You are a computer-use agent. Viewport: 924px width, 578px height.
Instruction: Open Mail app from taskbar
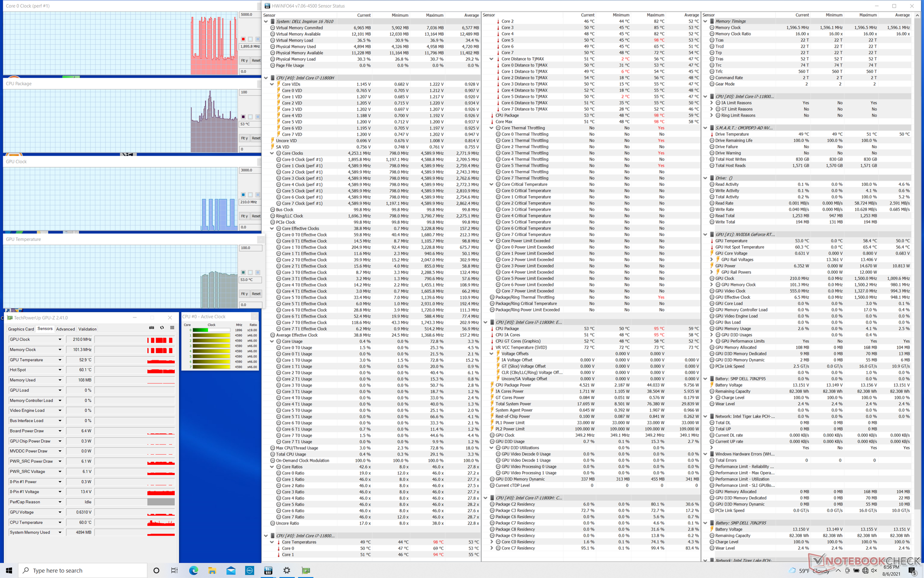tap(231, 570)
